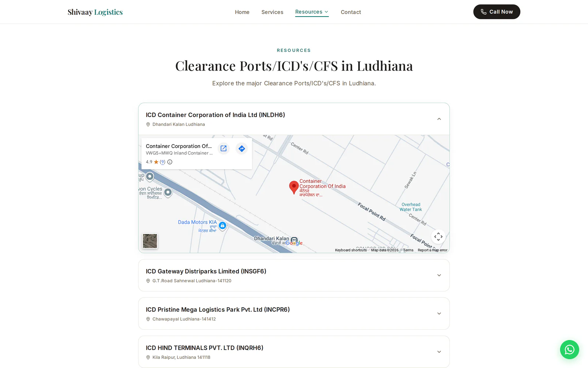Click Kila Raipur, Ludhiana 141118 address
This screenshot has height=368, width=588.
181,357
